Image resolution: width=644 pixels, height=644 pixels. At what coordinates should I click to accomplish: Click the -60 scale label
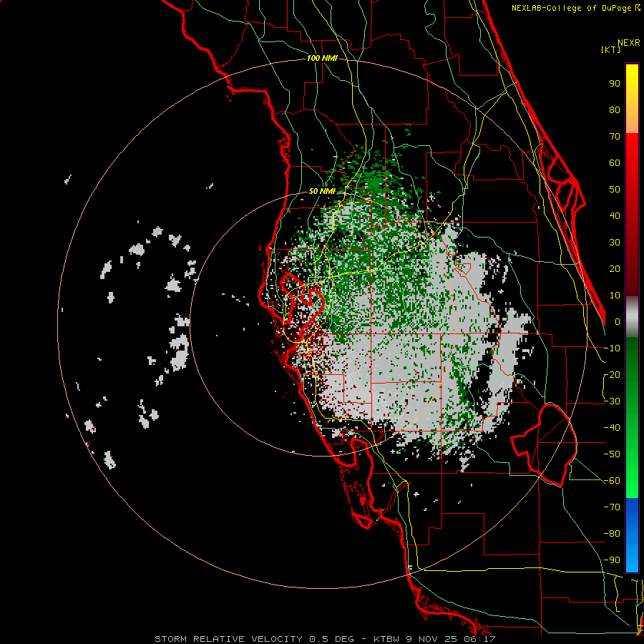point(612,481)
